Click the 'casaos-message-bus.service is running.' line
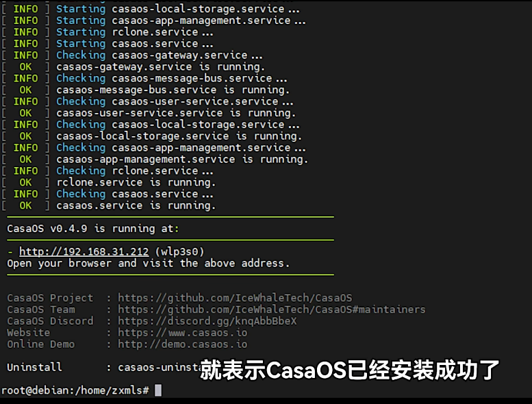 [x=173, y=90]
